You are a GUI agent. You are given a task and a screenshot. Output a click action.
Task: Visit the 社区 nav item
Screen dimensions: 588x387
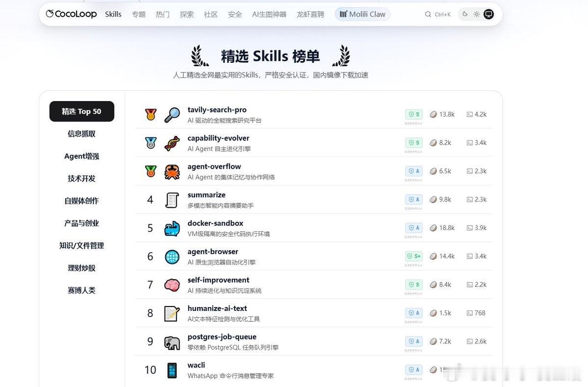coord(211,14)
